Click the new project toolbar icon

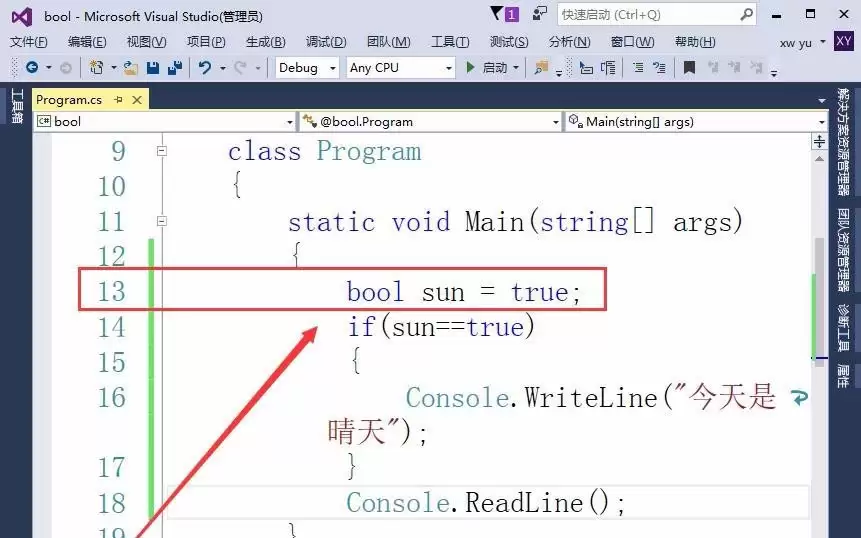tap(96, 68)
